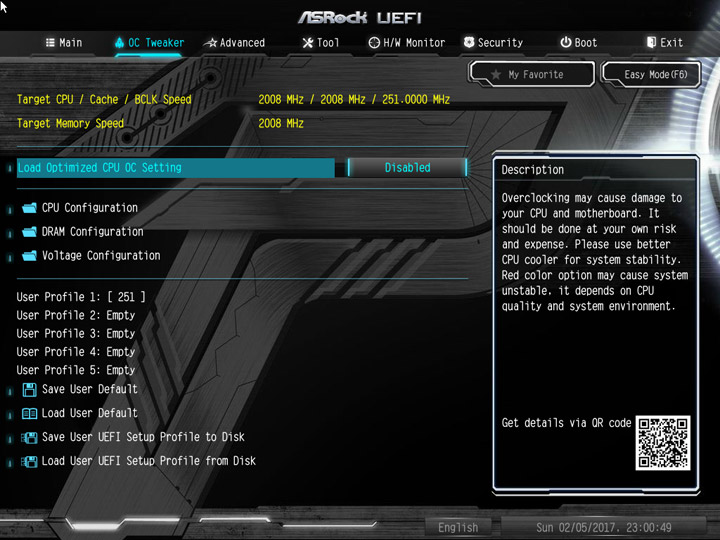Go to the Tool tab
This screenshot has width=720, height=540.
321,43
